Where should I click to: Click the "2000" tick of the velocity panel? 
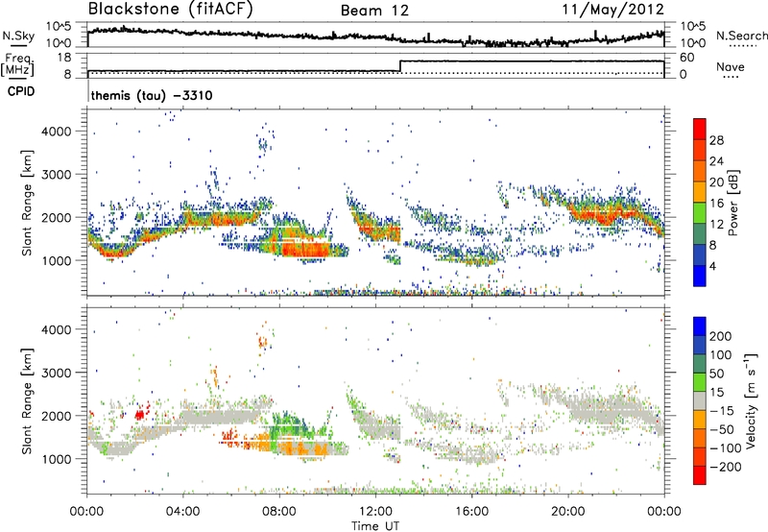click(56, 416)
